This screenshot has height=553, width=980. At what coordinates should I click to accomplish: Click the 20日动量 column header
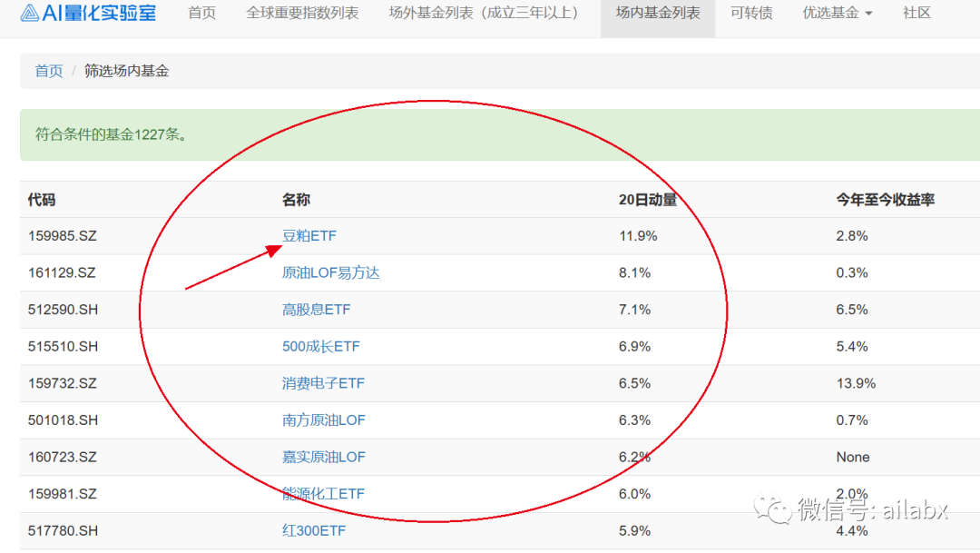click(648, 200)
